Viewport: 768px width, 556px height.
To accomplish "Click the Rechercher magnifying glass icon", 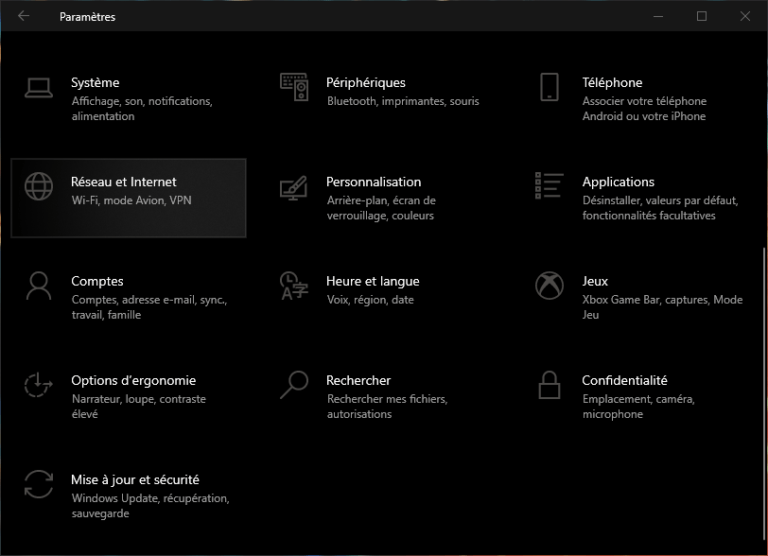I will [x=294, y=385].
